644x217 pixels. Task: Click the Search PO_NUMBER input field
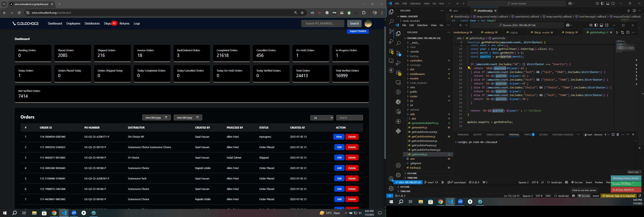click(x=322, y=24)
